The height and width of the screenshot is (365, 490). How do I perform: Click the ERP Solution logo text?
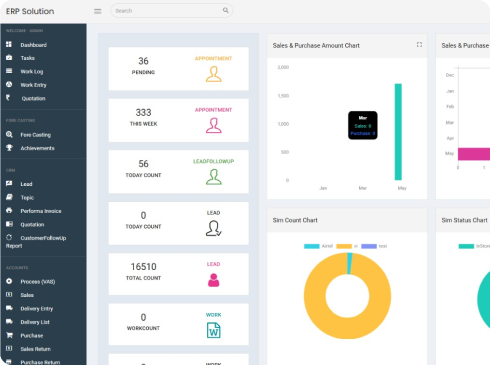(x=30, y=11)
